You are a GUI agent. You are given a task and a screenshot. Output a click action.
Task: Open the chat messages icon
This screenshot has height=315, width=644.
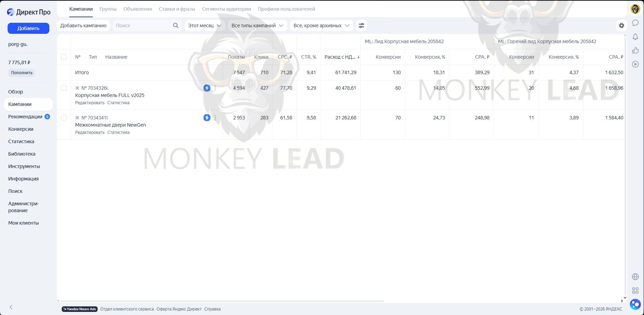point(635,23)
